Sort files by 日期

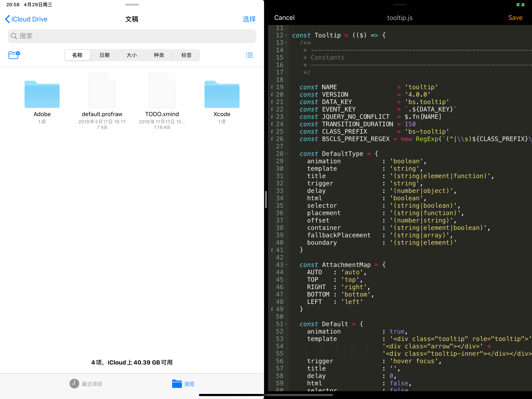(104, 55)
